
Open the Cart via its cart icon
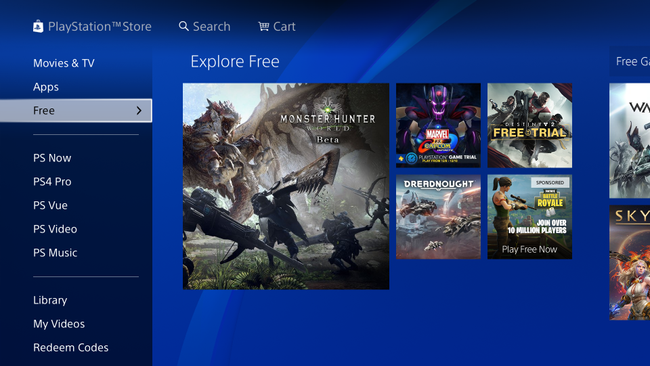point(264,27)
